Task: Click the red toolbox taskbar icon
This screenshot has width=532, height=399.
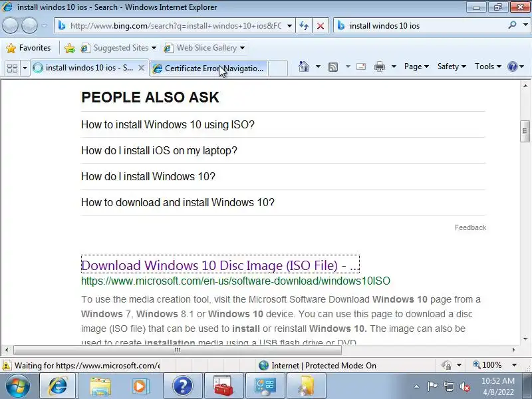Action: point(223,386)
